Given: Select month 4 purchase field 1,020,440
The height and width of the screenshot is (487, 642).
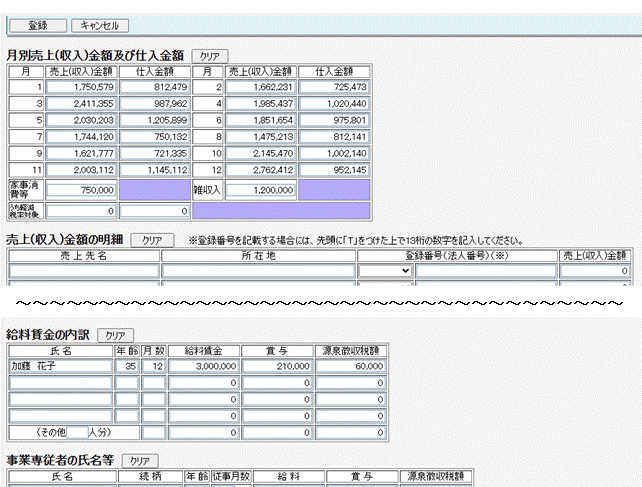Looking at the screenshot, I should (334, 104).
